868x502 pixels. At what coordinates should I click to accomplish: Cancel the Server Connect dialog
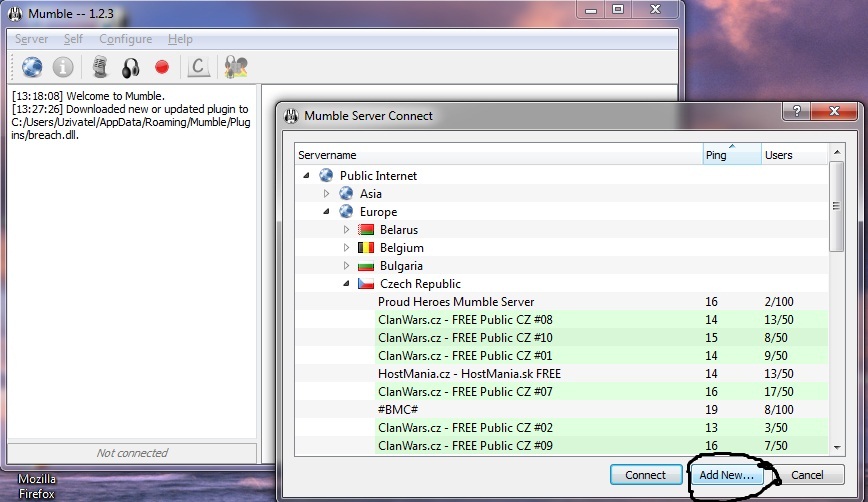[x=807, y=475]
